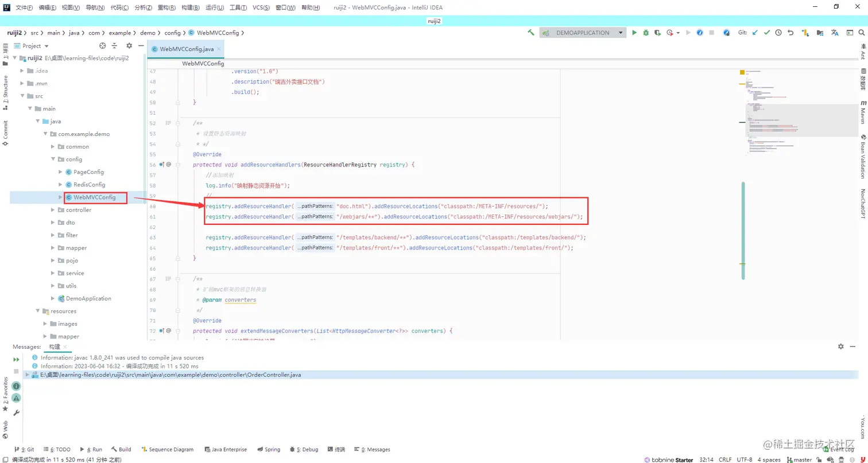Toggle the NexChatGPT tool window
Viewport: 868px width, 463px height.
862,204
